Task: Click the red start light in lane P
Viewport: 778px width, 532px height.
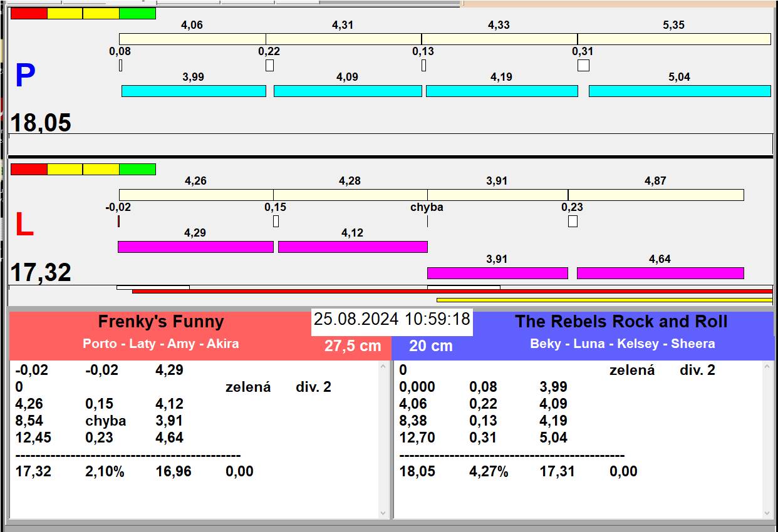Action: tap(29, 14)
